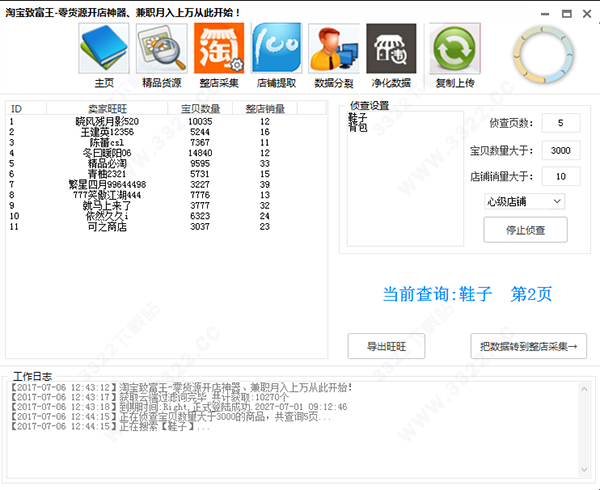Click the 整店采集 label
The height and width of the screenshot is (490, 600).
point(219,83)
